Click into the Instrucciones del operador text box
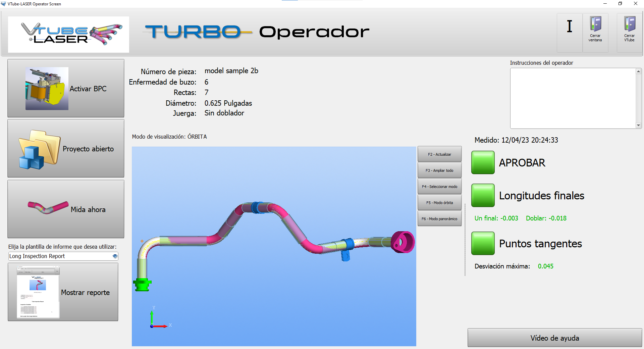This screenshot has width=644, height=349. (573, 98)
